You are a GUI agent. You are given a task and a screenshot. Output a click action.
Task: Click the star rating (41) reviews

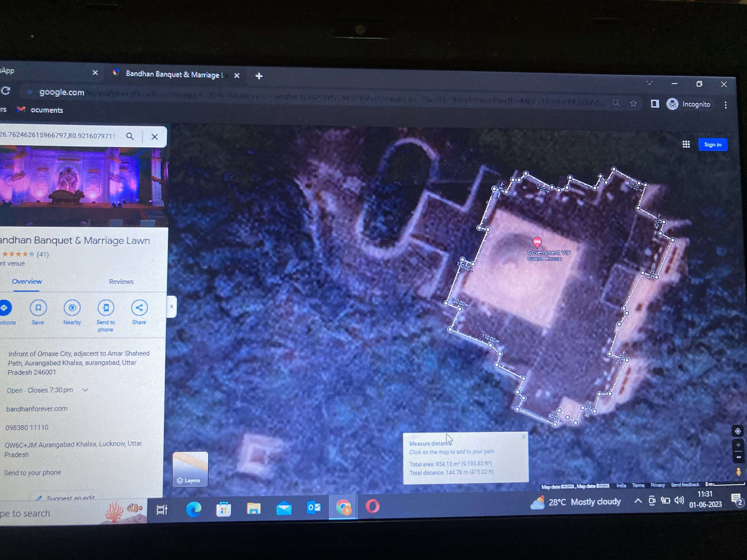pos(25,254)
